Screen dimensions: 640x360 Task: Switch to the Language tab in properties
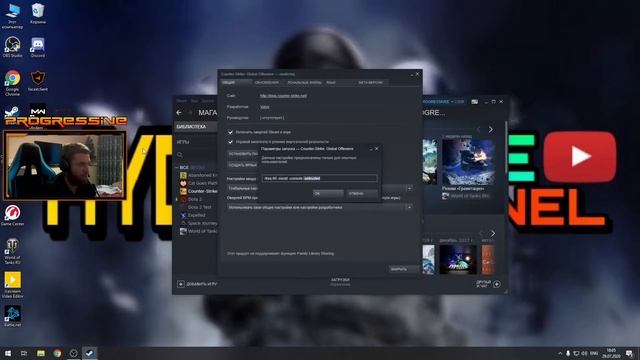(x=331, y=82)
